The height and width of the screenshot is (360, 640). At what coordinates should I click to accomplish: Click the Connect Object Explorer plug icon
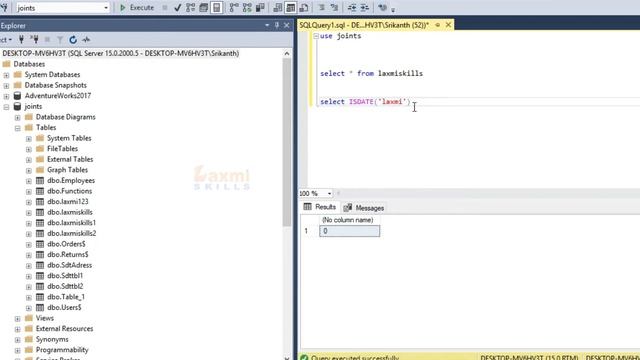[21, 40]
